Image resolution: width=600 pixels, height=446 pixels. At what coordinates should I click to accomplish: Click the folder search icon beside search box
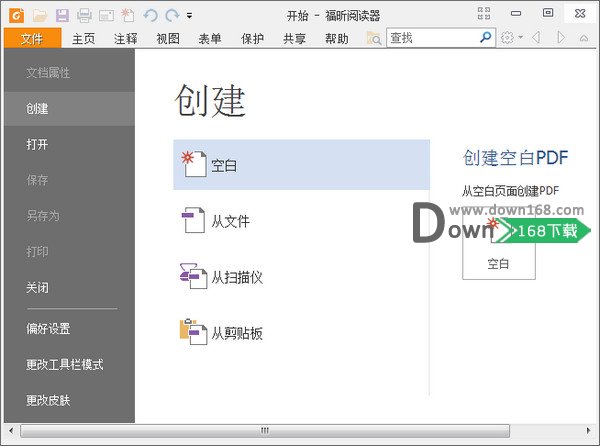pos(374,38)
